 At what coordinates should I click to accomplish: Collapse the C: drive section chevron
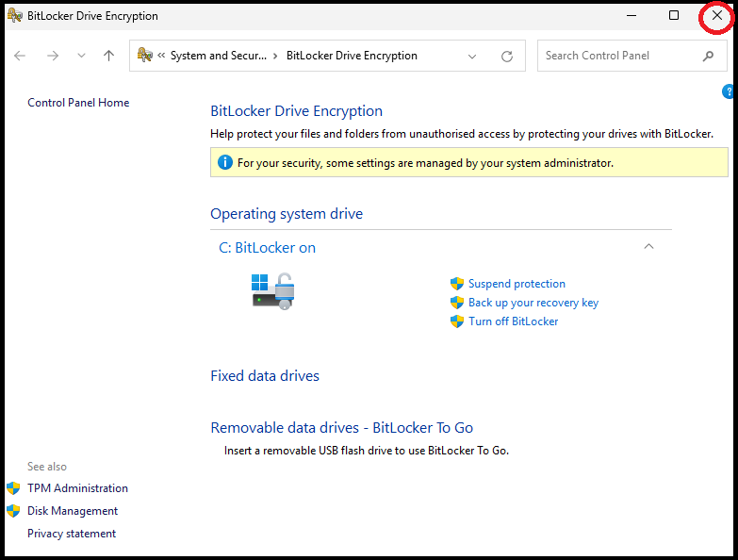[x=648, y=247]
